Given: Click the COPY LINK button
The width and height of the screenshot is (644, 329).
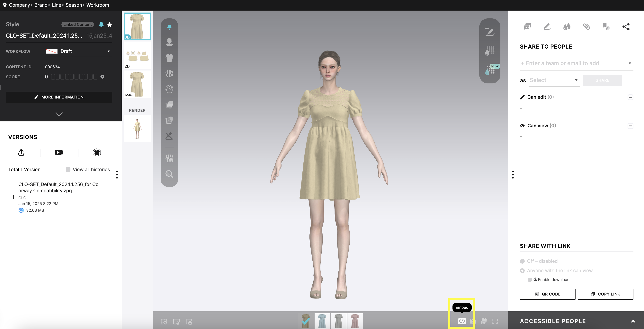Looking at the screenshot, I should coord(606,294).
